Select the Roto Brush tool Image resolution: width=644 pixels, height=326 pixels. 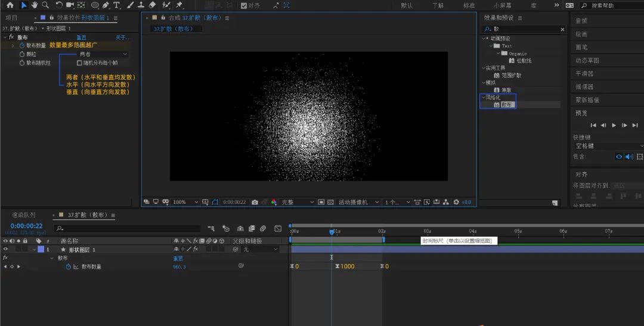click(x=166, y=5)
